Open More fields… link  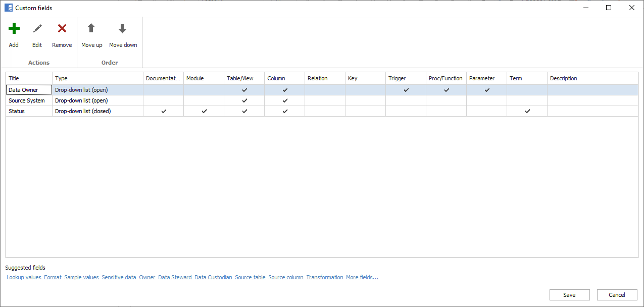tap(362, 277)
